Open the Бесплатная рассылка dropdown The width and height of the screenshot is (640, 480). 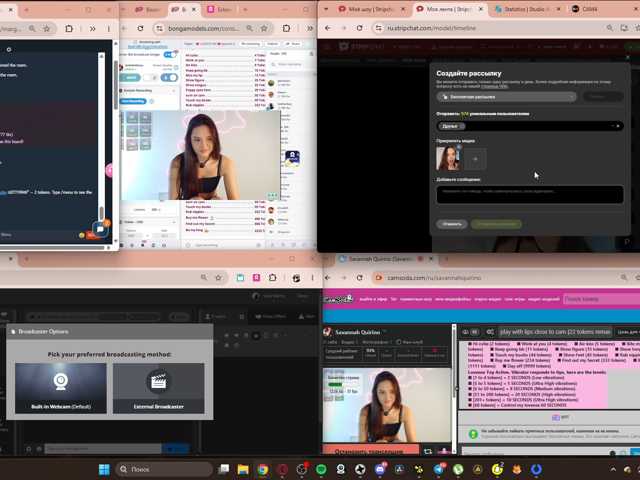pos(506,97)
